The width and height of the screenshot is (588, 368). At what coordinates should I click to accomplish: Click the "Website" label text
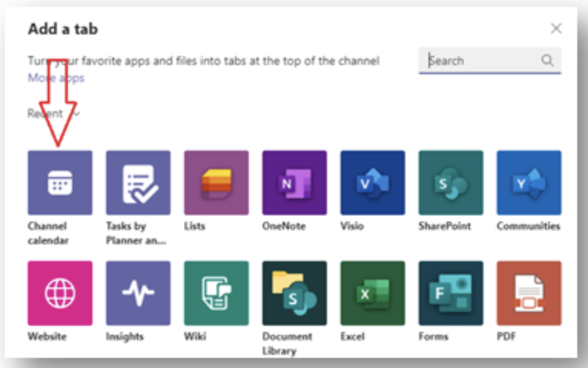coord(47,336)
